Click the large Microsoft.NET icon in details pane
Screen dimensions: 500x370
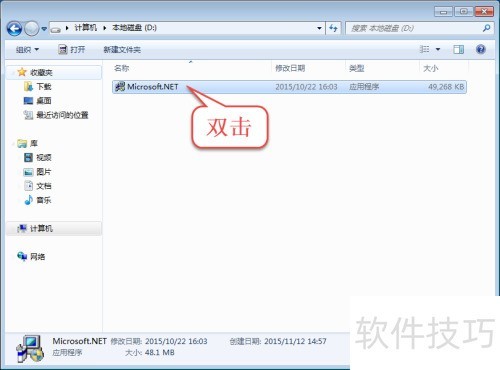point(30,348)
